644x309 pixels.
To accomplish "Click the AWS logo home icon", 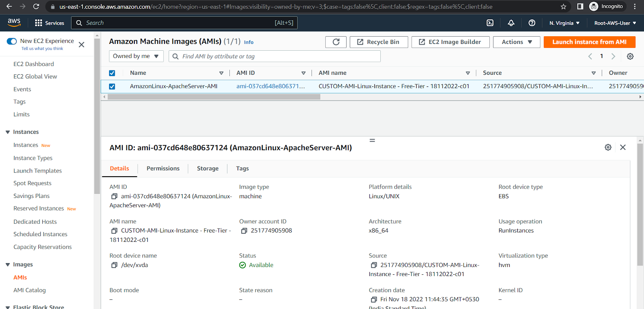I will click(x=14, y=23).
